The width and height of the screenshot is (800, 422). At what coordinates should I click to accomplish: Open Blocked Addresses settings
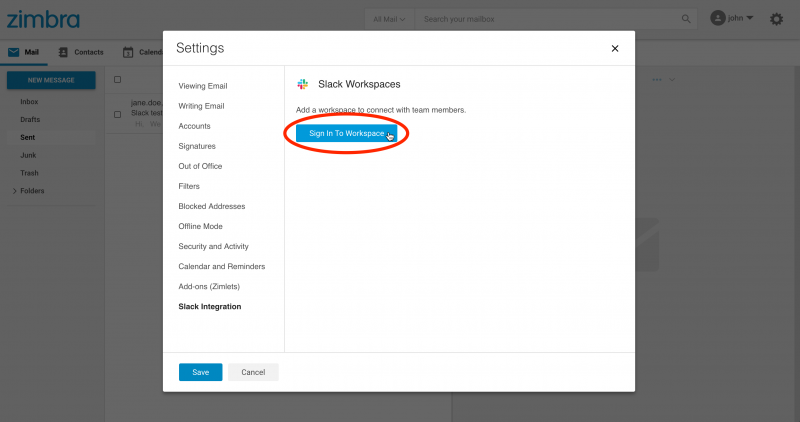pos(212,206)
